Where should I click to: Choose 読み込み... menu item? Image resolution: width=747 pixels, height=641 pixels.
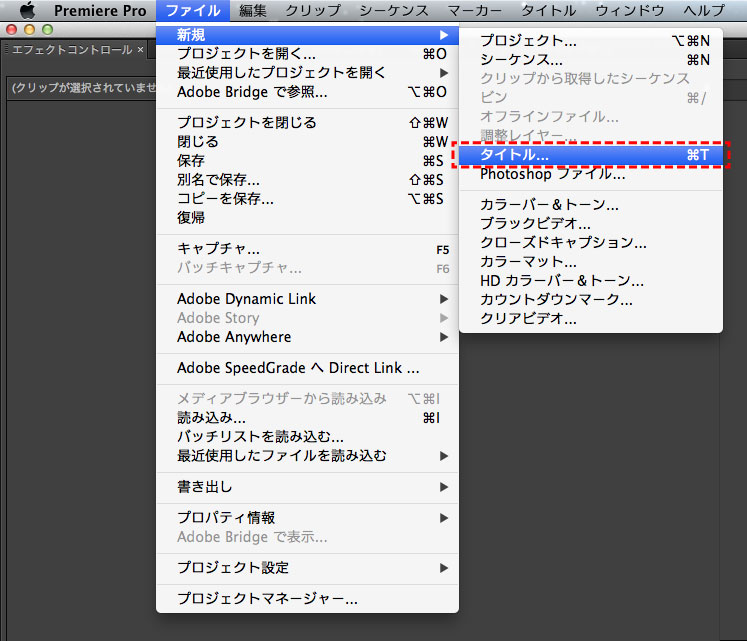[307, 418]
